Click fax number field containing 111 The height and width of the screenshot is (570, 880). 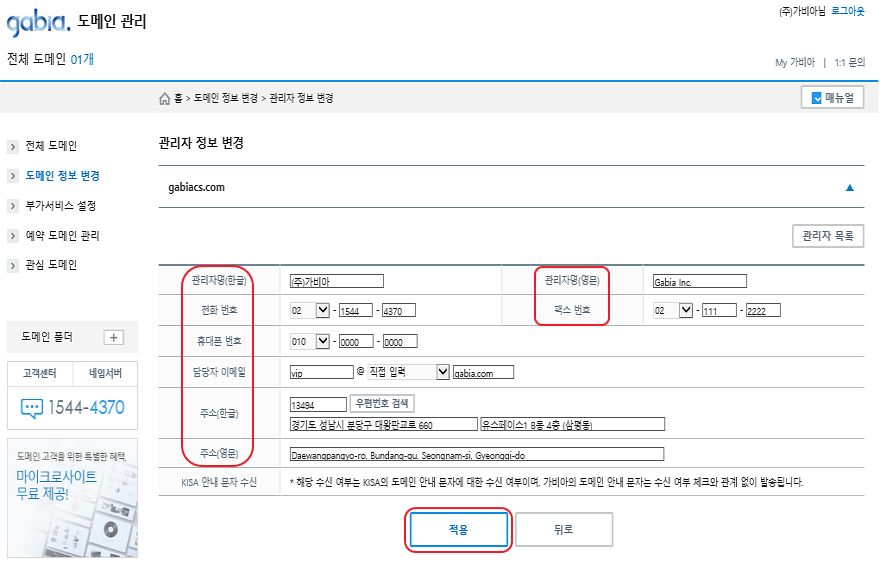coord(719,310)
